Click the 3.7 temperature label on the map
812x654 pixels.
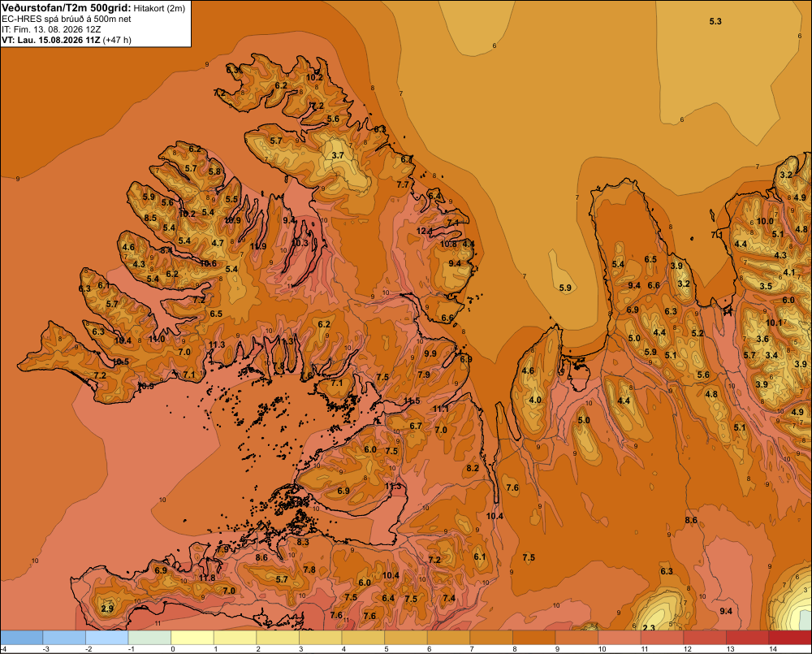tap(338, 155)
